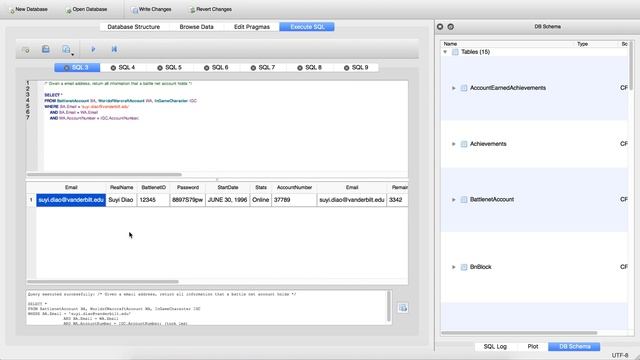Close the SQL 5 tab
The image size is (640, 360).
pos(160,68)
